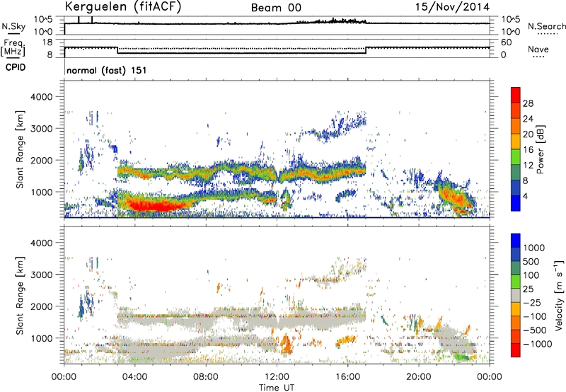Viewport: 566px width, 392px height.
Task: Pick the bright blue bottom power colorbar swatch
Action: tap(516, 203)
